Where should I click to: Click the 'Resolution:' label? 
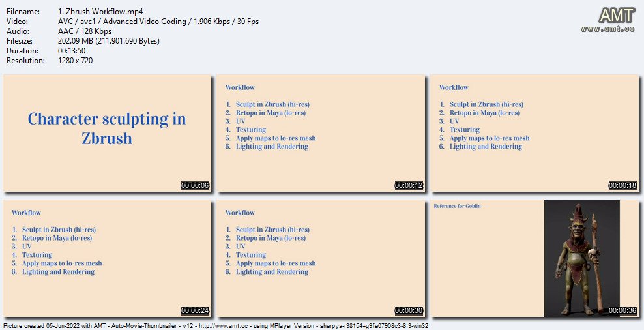point(25,61)
